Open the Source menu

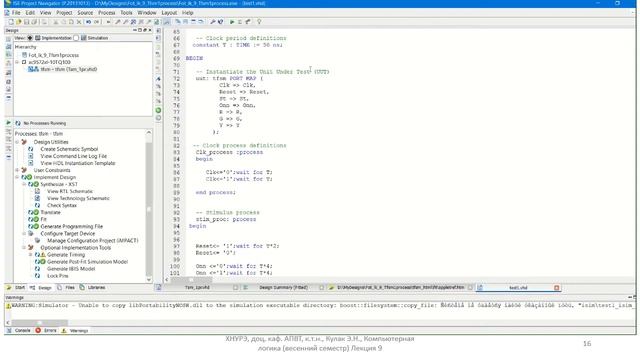(x=85, y=13)
